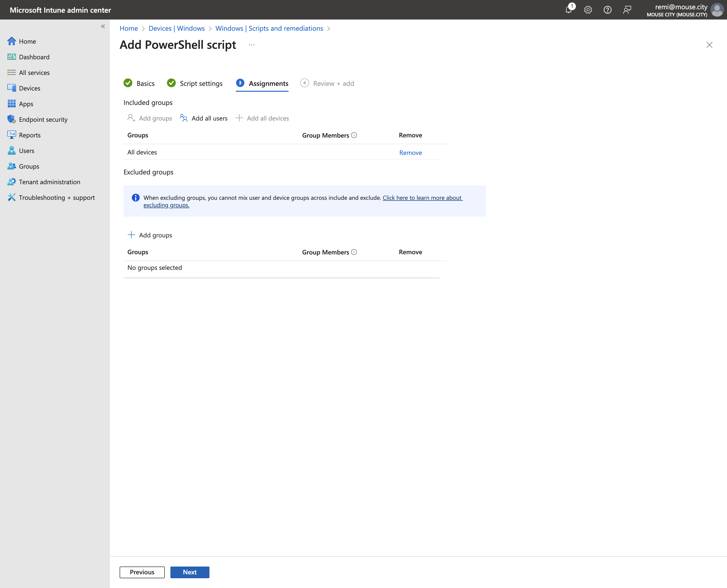Click Add all devices under Included groups
The width and height of the screenshot is (727, 588).
coord(262,118)
